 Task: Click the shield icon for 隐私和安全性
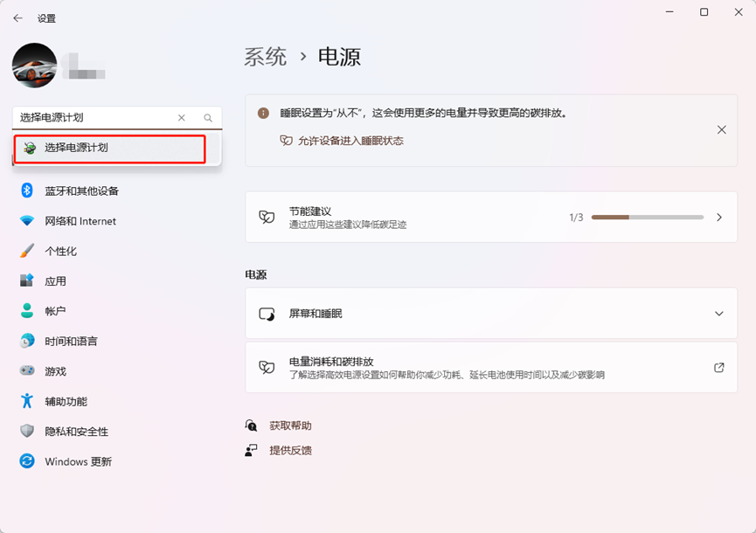[27, 432]
